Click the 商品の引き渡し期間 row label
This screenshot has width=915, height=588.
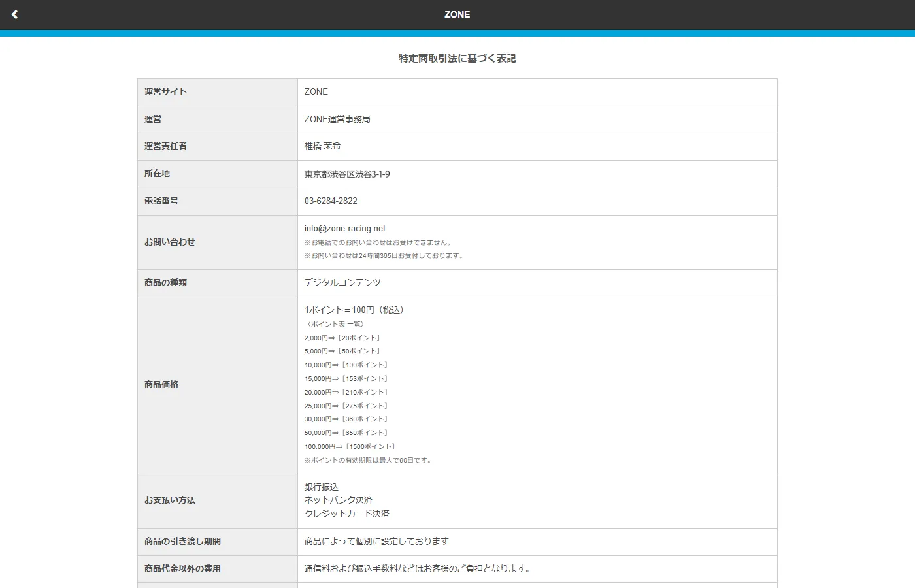point(182,541)
